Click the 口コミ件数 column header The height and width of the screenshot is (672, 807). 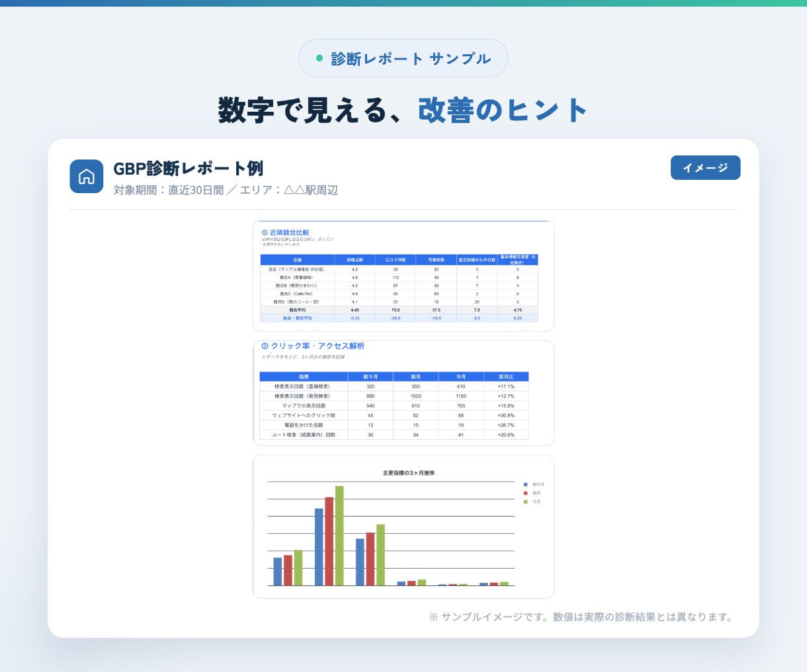click(396, 260)
